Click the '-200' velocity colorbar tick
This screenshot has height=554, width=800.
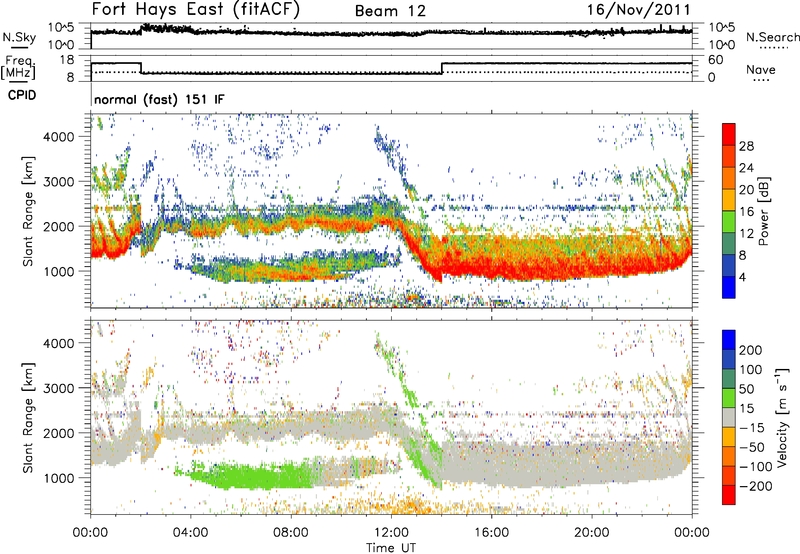point(756,486)
